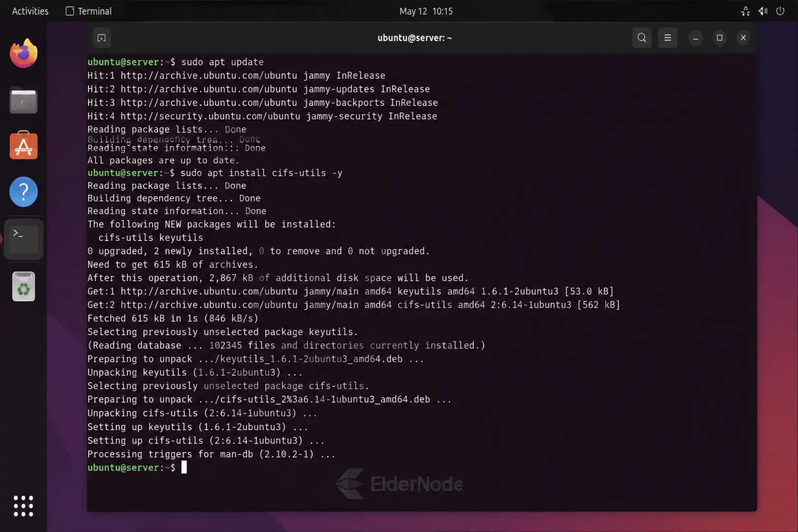
Task: Click the Get:2 cifs-utils download line
Action: (x=354, y=304)
